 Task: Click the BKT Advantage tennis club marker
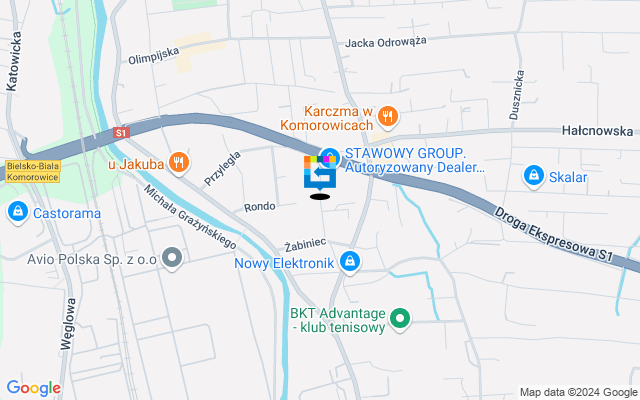click(400, 319)
